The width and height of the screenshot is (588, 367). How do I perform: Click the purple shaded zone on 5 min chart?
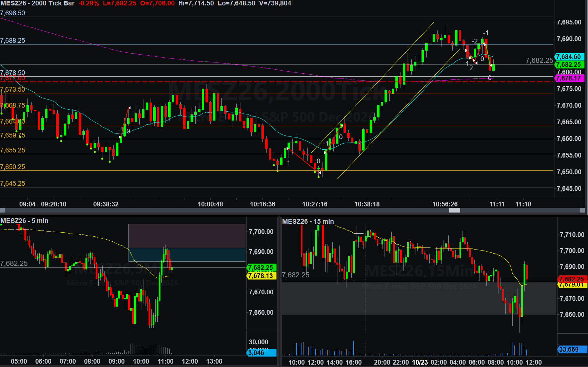point(187,236)
